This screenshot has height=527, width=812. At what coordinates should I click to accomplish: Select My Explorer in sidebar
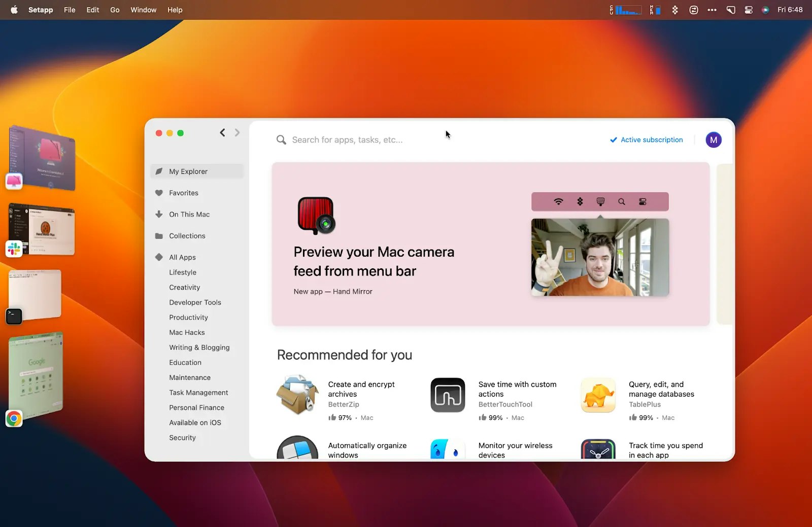pyautogui.click(x=197, y=171)
